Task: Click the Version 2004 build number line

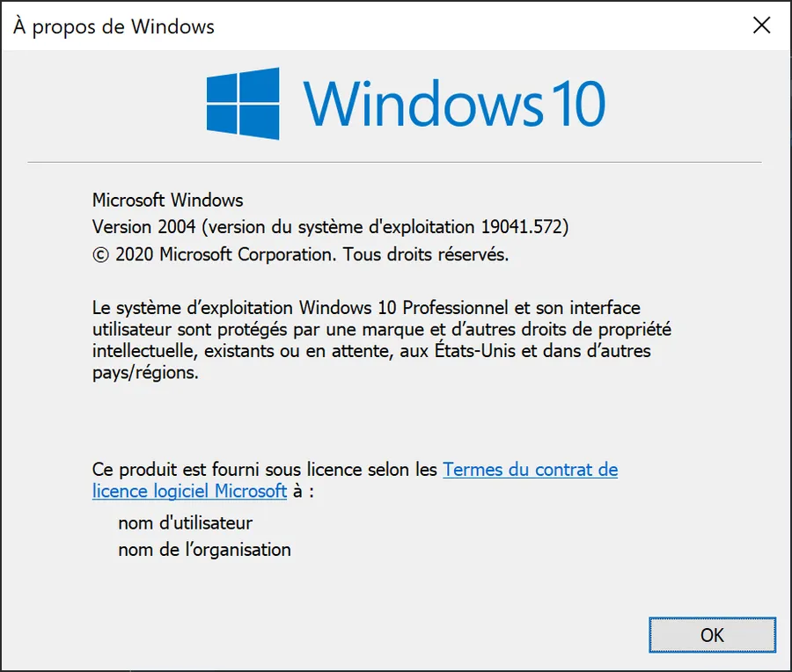Action: (x=330, y=227)
